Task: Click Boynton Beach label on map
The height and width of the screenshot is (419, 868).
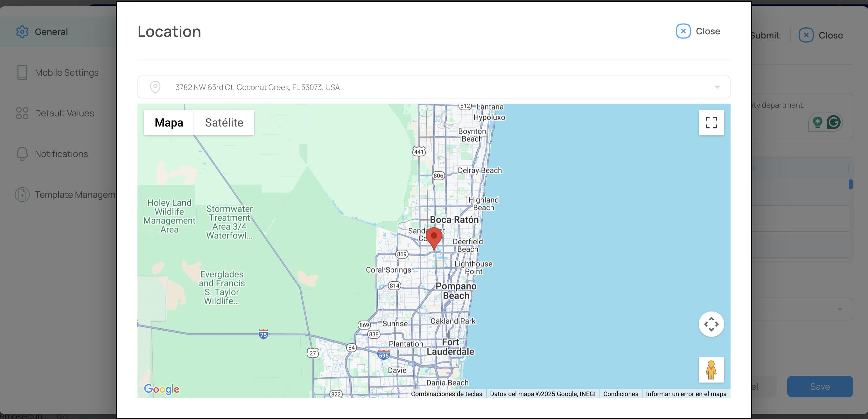Action: [472, 135]
